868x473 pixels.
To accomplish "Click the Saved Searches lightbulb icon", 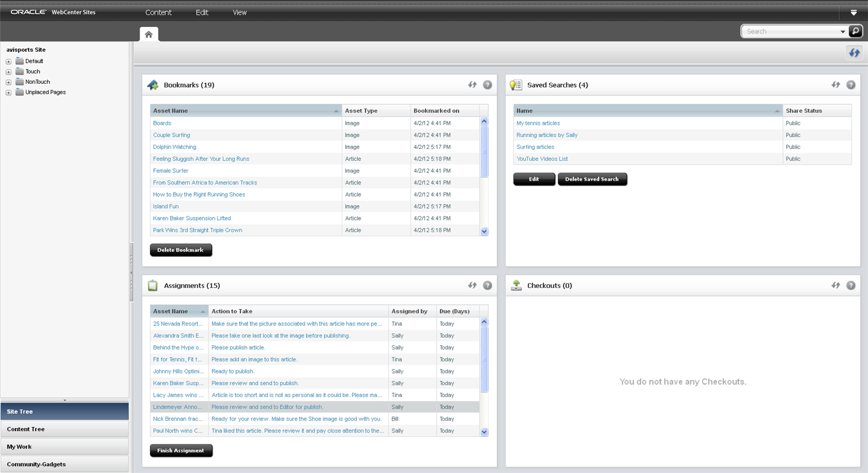I will pos(516,85).
